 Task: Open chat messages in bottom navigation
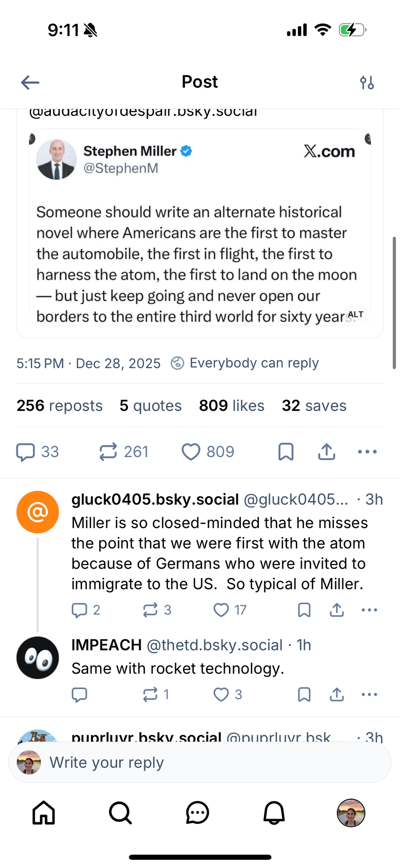click(x=197, y=812)
